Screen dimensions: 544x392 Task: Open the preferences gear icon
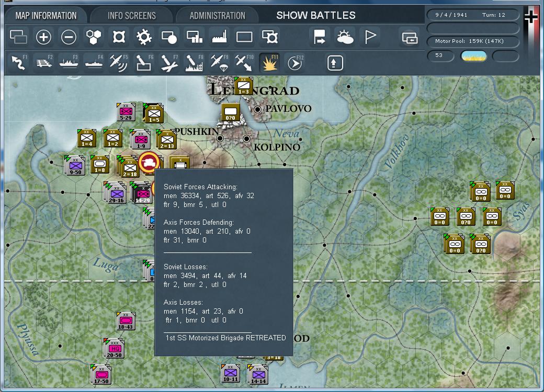point(144,37)
